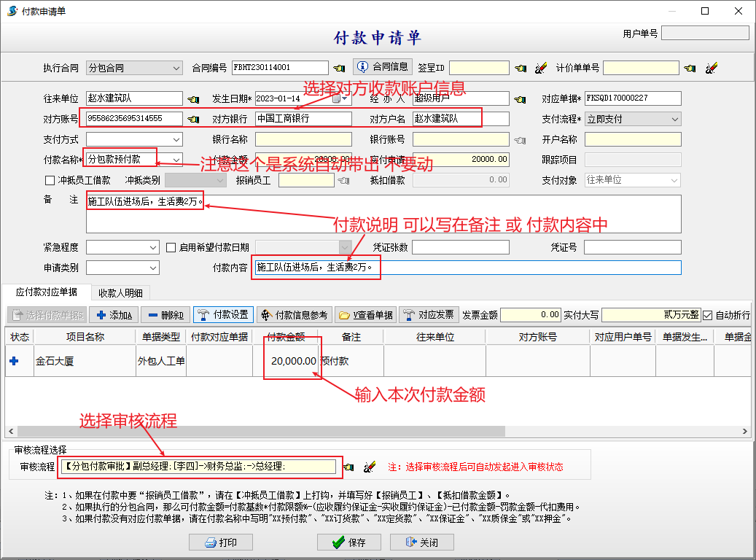Image resolution: width=756 pixels, height=560 pixels.
Task: Click the yellow lookup icon beside 对方账号
Action: coord(192,119)
